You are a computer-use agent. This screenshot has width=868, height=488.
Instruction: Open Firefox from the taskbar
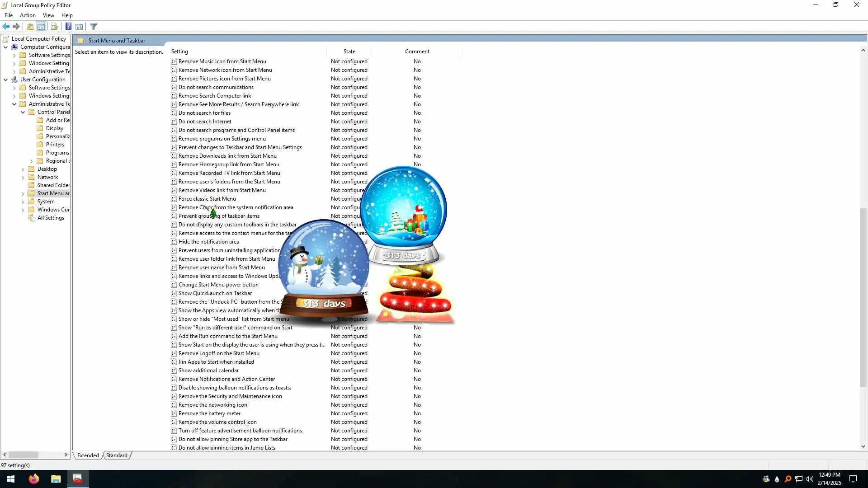[34, 479]
